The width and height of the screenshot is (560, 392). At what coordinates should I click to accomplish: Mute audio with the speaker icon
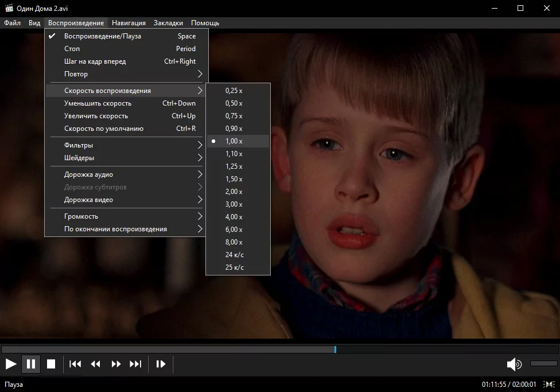pos(514,364)
